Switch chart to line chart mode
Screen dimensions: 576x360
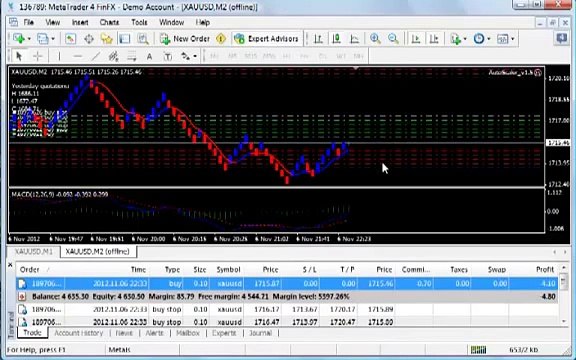(354, 38)
